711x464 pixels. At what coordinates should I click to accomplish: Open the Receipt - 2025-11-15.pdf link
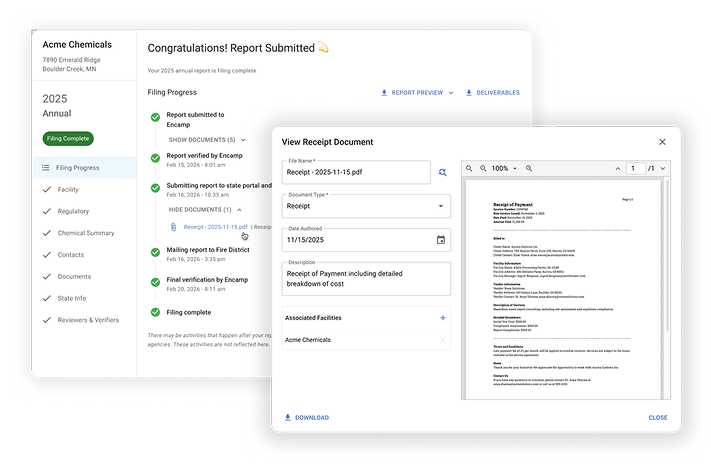(216, 227)
